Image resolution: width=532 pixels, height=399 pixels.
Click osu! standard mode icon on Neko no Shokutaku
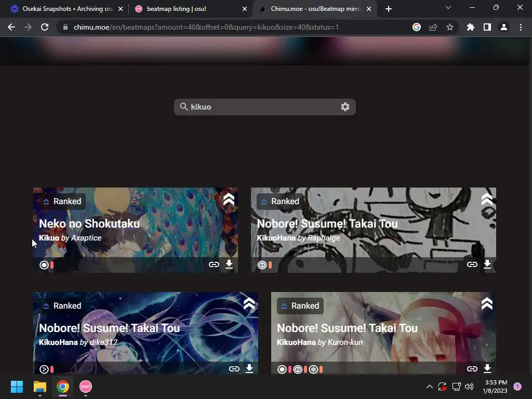click(x=44, y=265)
